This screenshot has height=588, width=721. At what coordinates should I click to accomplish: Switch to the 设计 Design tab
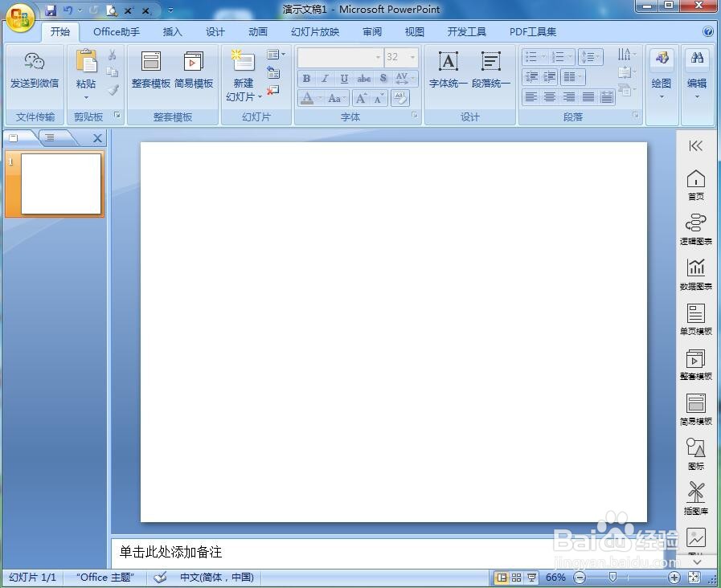click(x=215, y=31)
